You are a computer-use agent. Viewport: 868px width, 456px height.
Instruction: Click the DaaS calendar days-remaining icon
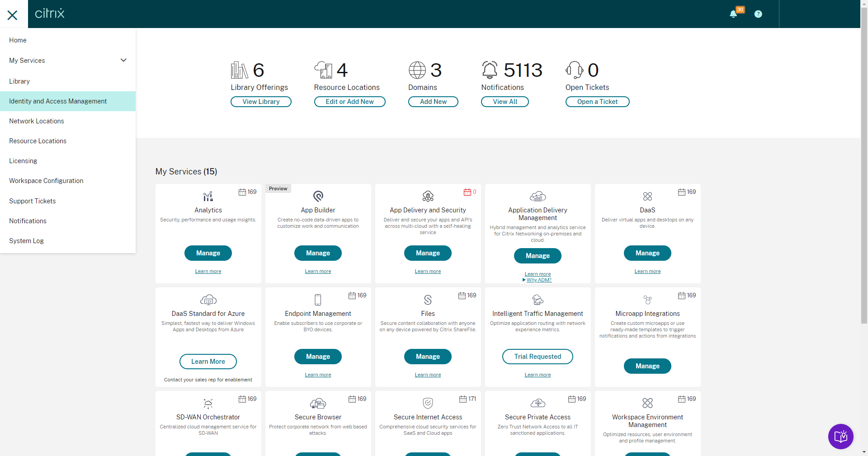pyautogui.click(x=682, y=192)
